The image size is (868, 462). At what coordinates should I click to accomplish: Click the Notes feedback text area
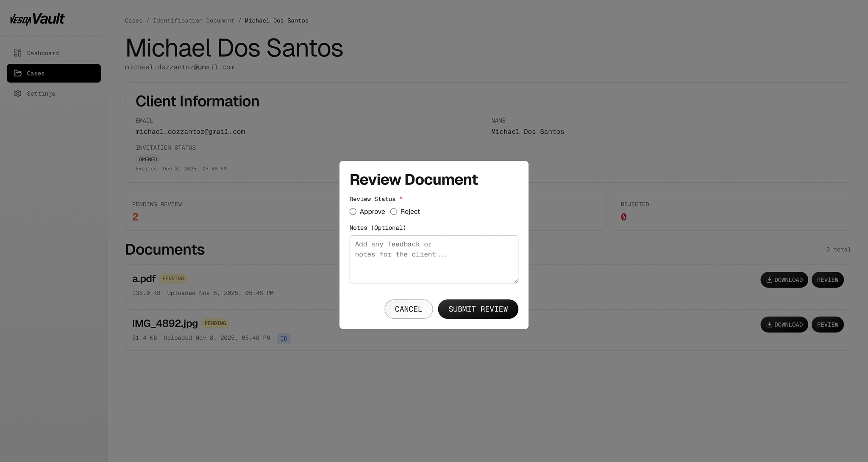(434, 259)
